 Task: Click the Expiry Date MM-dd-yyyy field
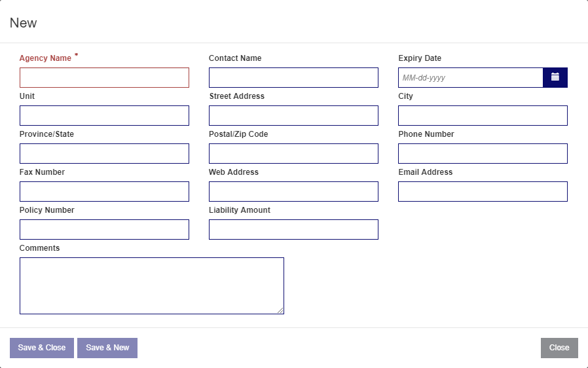471,78
